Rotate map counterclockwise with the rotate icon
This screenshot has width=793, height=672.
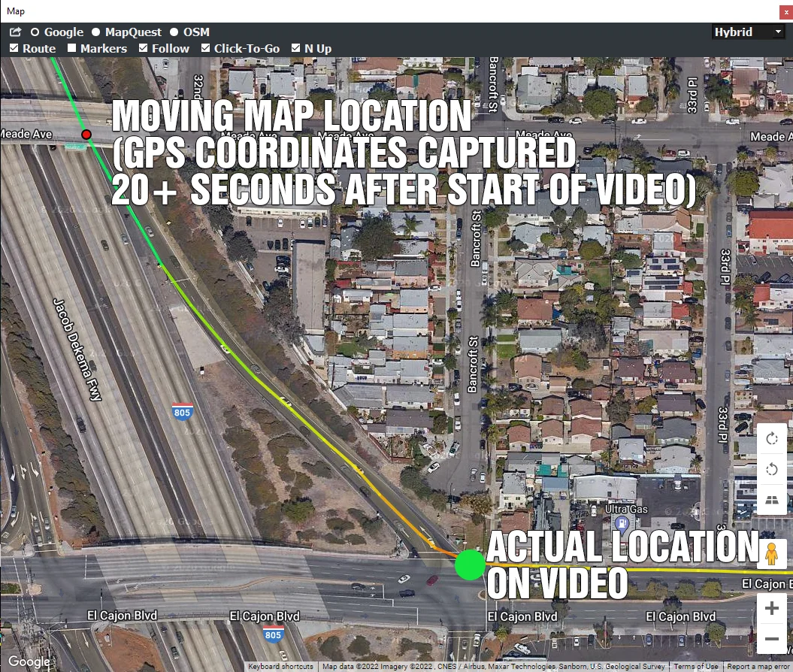coord(772,470)
